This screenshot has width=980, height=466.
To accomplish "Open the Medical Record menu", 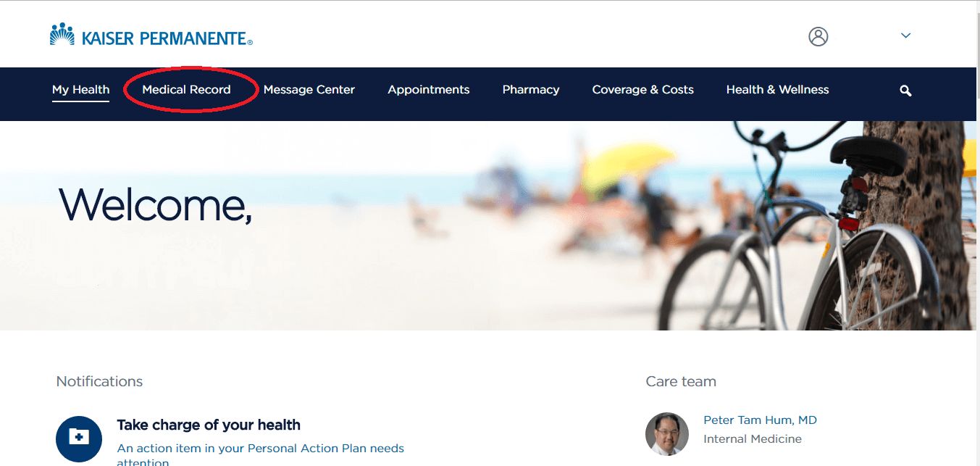I will (186, 90).
